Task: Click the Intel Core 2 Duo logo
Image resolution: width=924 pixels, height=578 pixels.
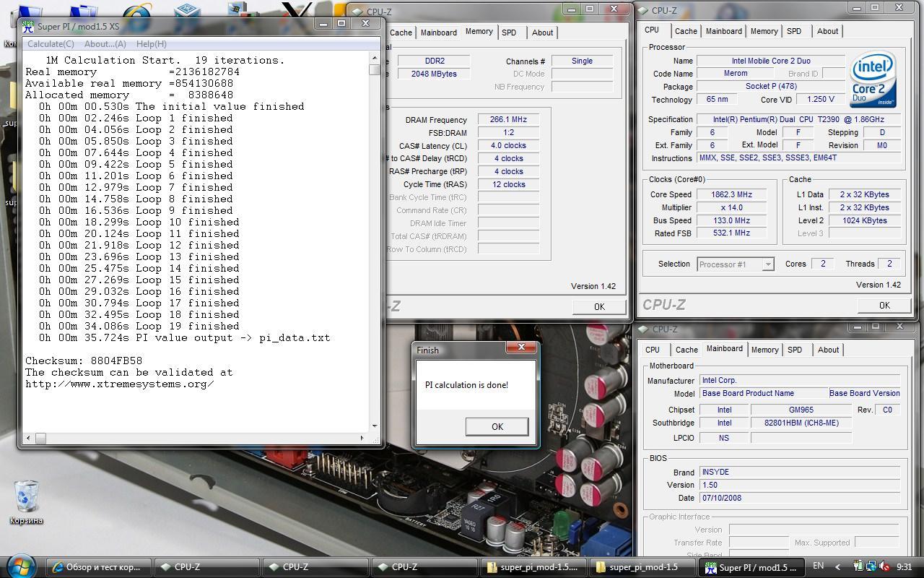Action: click(873, 79)
